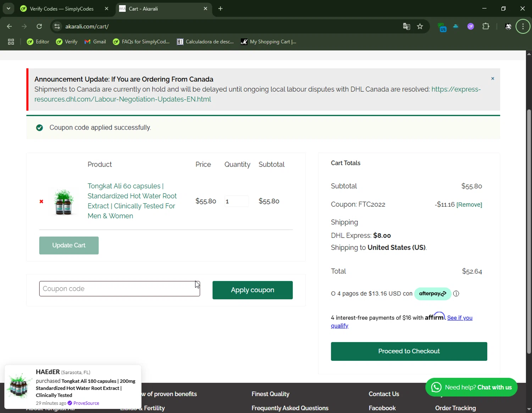The height and width of the screenshot is (413, 532).
Task: Open the WhatsApp 'Chat with us' button
Action: point(471,387)
